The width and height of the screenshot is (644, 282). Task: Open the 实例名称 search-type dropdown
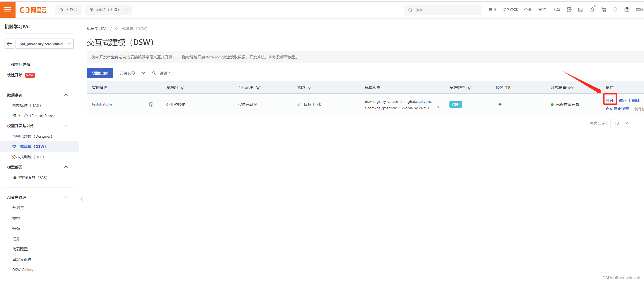[132, 73]
